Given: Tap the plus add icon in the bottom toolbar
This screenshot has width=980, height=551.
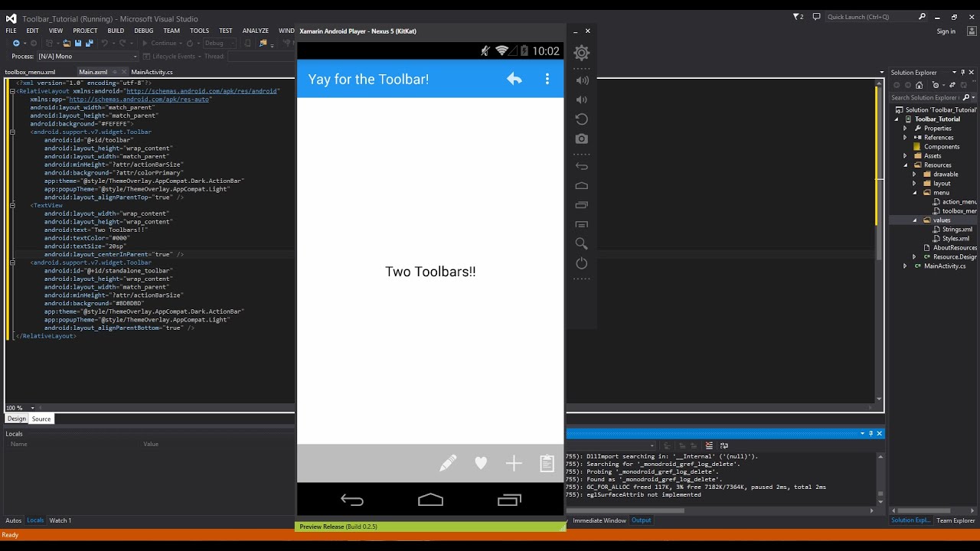Looking at the screenshot, I should click(x=514, y=463).
